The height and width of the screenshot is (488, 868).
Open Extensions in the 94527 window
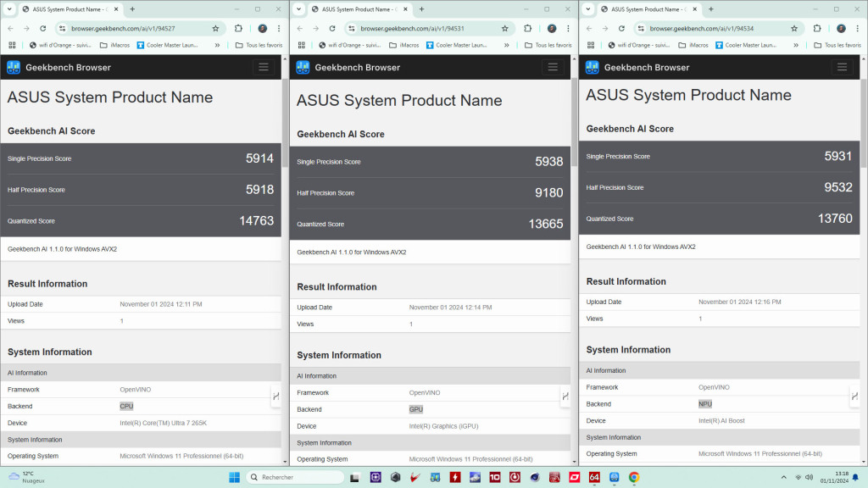[238, 28]
